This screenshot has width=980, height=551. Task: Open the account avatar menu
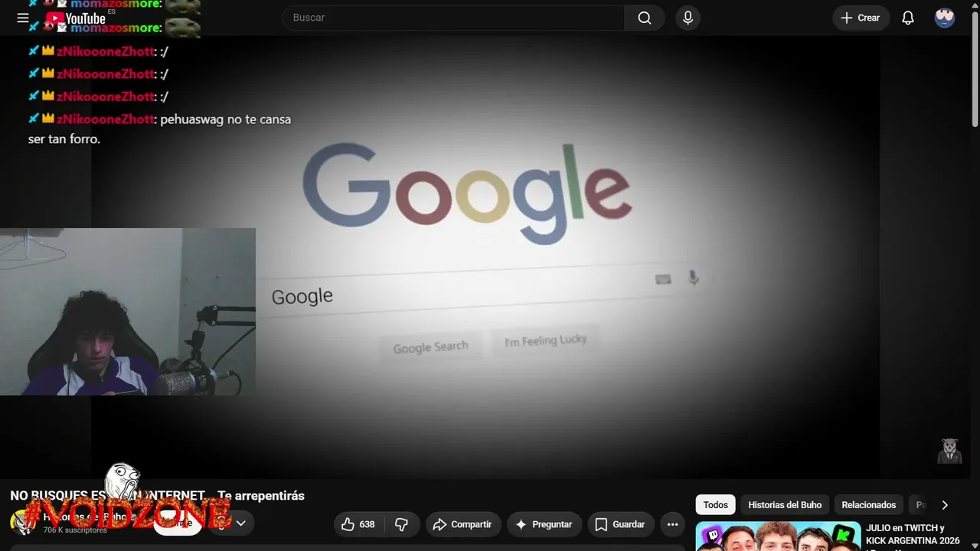click(945, 18)
